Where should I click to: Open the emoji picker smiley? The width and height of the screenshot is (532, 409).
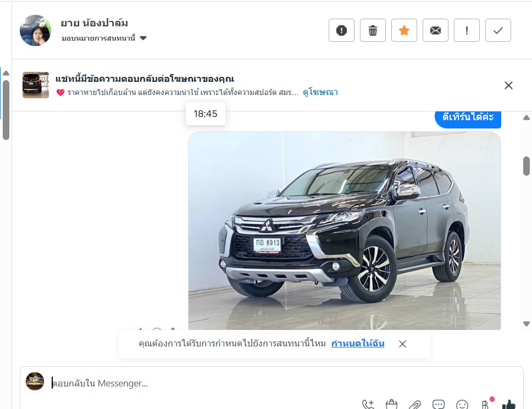pyautogui.click(x=462, y=404)
